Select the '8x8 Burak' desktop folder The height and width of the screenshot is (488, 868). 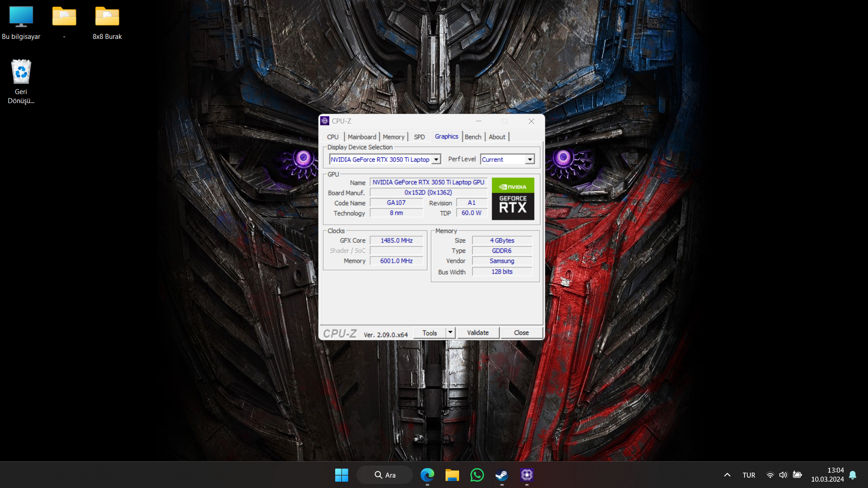tap(107, 23)
